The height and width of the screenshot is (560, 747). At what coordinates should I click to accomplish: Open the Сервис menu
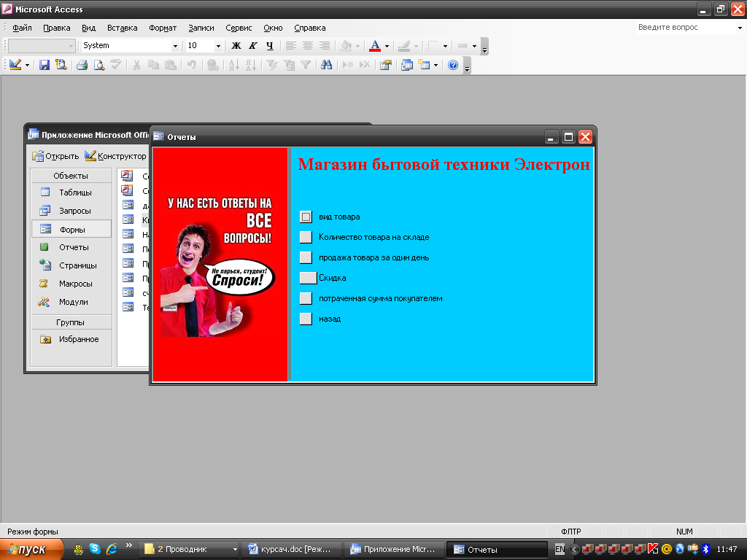point(239,28)
